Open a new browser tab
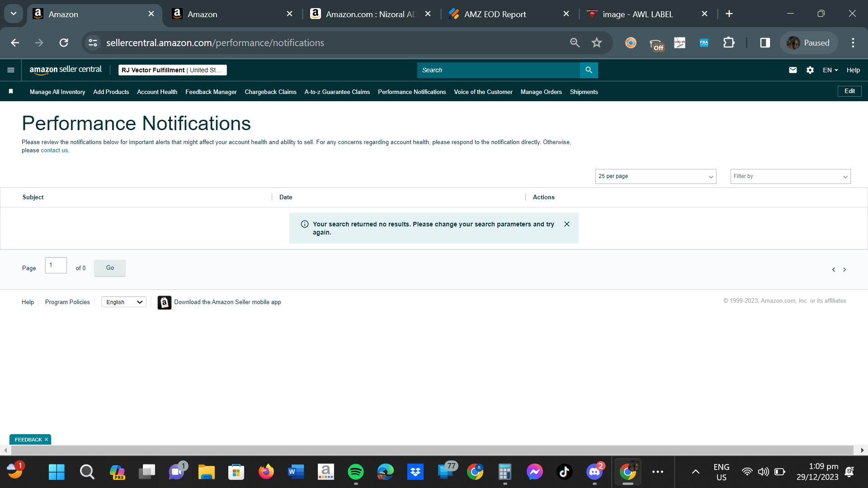Viewport: 868px width, 488px height. point(729,14)
